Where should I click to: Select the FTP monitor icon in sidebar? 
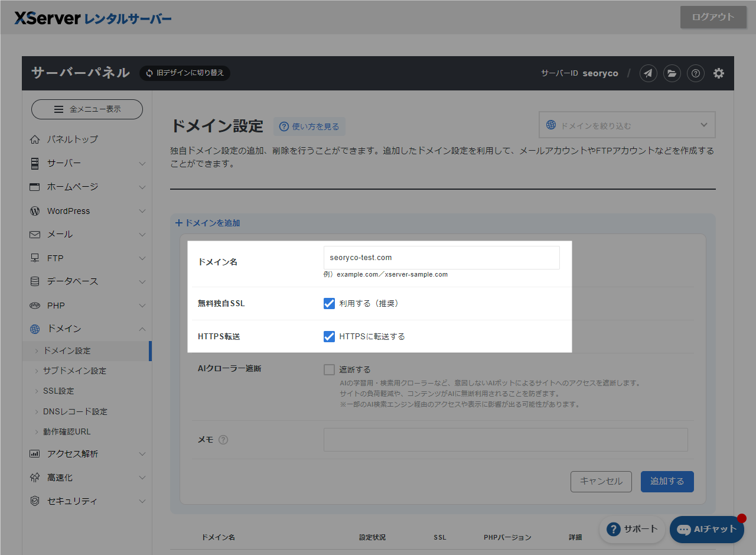tap(35, 258)
